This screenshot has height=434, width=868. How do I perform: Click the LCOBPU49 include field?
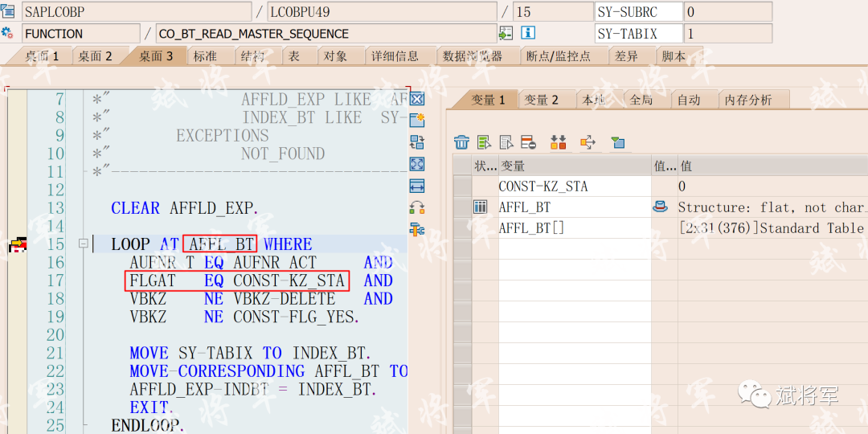coord(382,11)
